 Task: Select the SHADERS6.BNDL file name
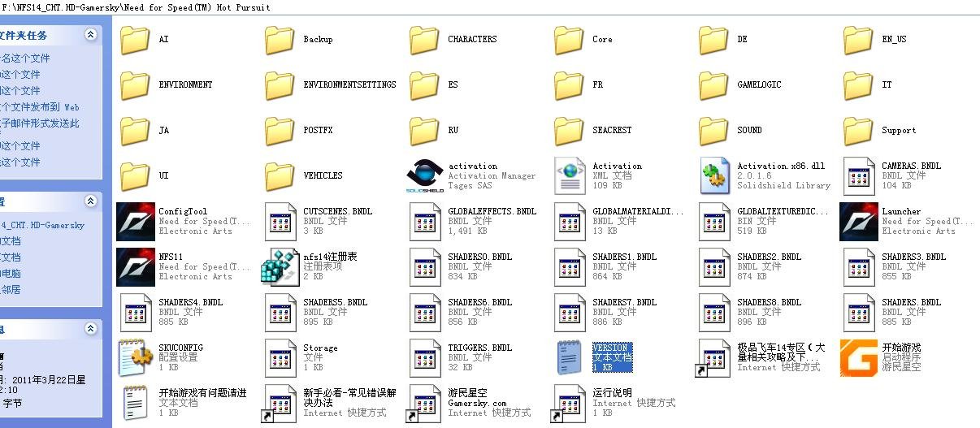(x=479, y=302)
